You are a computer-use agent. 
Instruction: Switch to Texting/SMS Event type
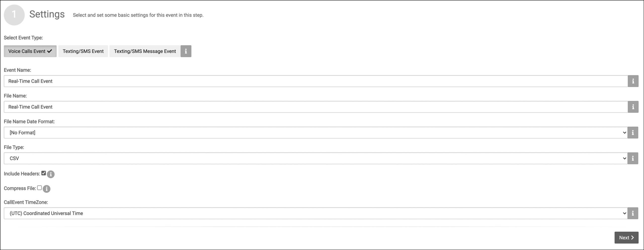(x=83, y=51)
